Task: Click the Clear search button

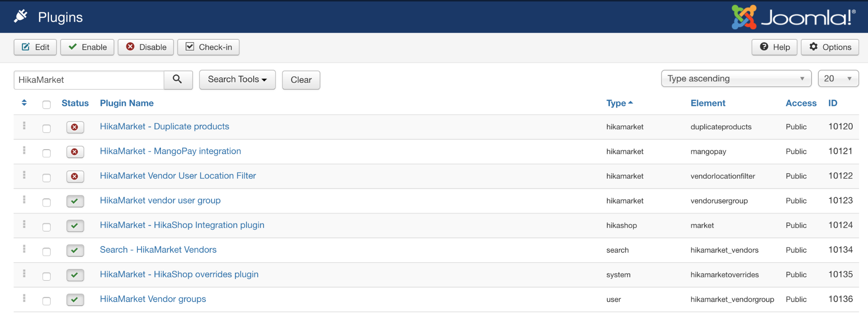Action: pos(301,80)
